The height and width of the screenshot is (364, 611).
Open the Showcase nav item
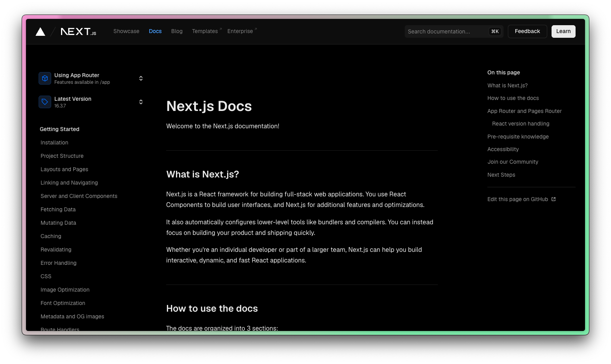click(x=126, y=31)
